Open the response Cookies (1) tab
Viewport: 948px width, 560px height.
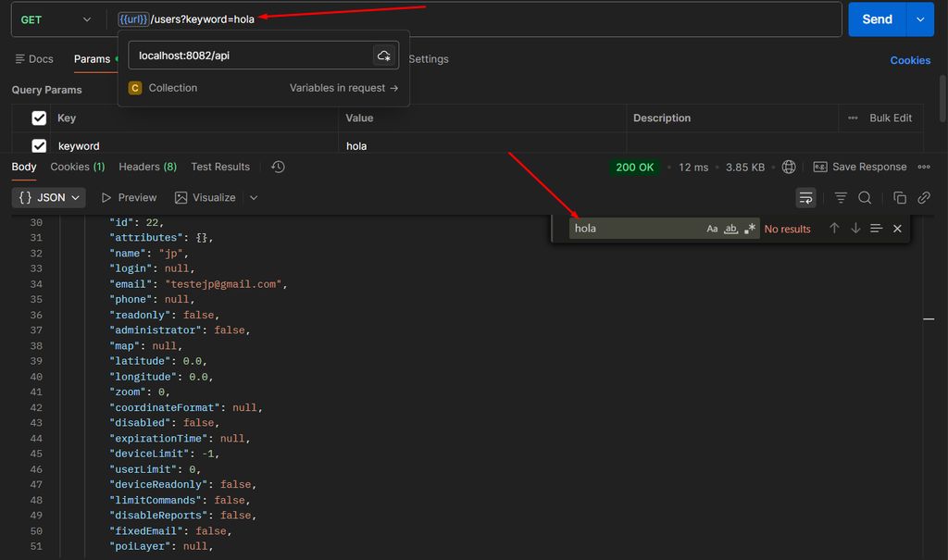(x=78, y=167)
